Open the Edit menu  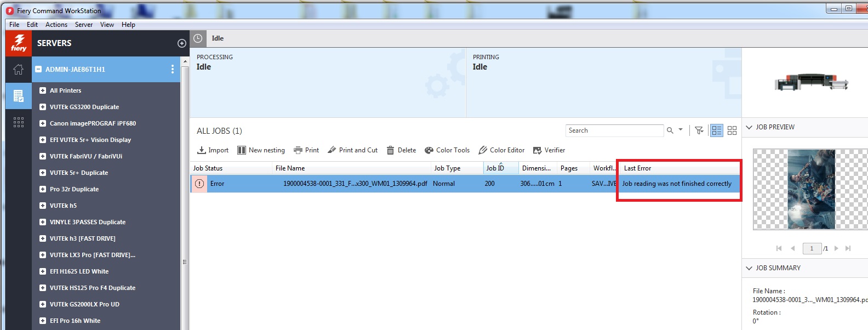point(32,25)
